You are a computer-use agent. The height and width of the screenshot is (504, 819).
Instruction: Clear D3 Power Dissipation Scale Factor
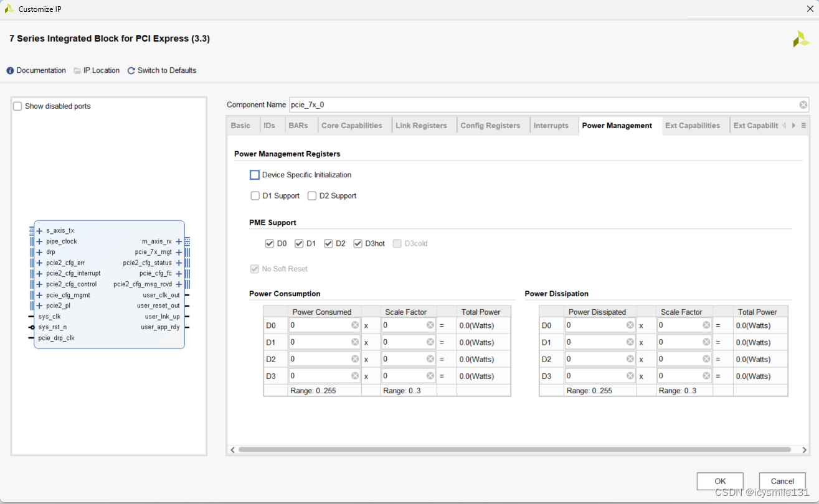[x=706, y=376]
